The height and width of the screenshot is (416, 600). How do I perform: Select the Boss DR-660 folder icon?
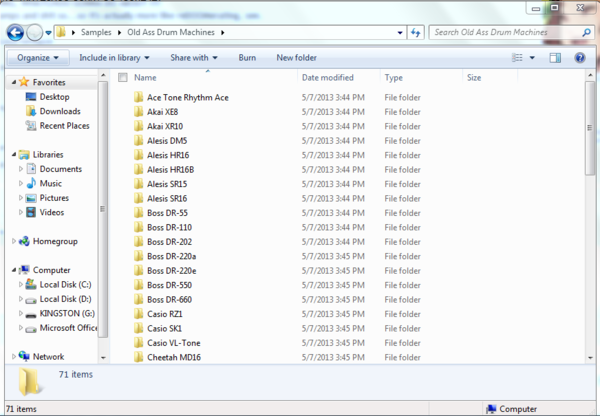(x=139, y=300)
